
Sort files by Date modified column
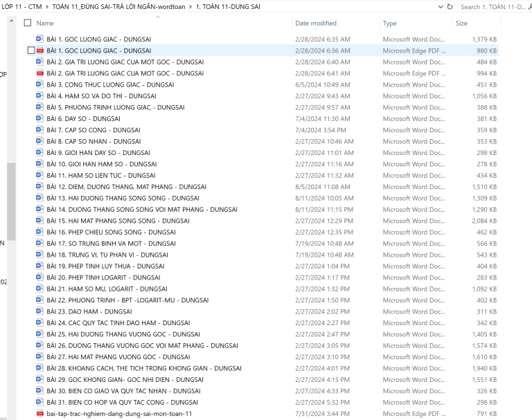(x=316, y=23)
